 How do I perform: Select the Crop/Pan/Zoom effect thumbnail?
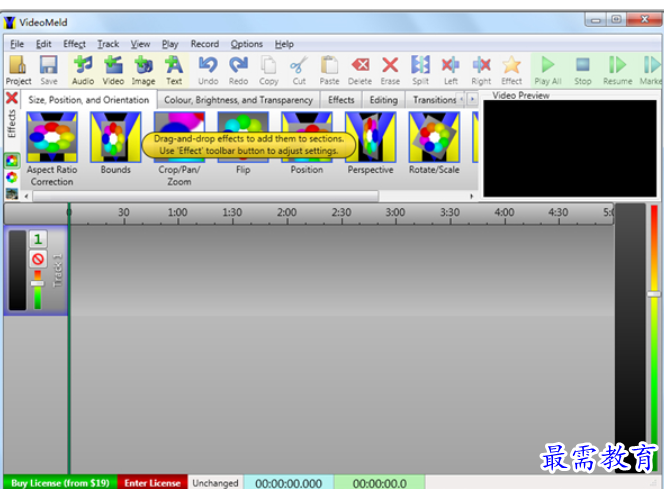pos(179,137)
